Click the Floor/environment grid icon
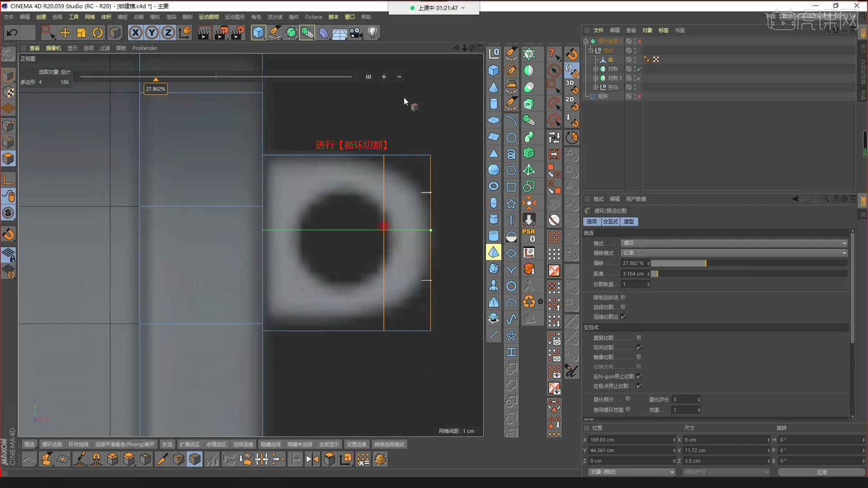Screen dimensions: 868x488 coord(340,33)
